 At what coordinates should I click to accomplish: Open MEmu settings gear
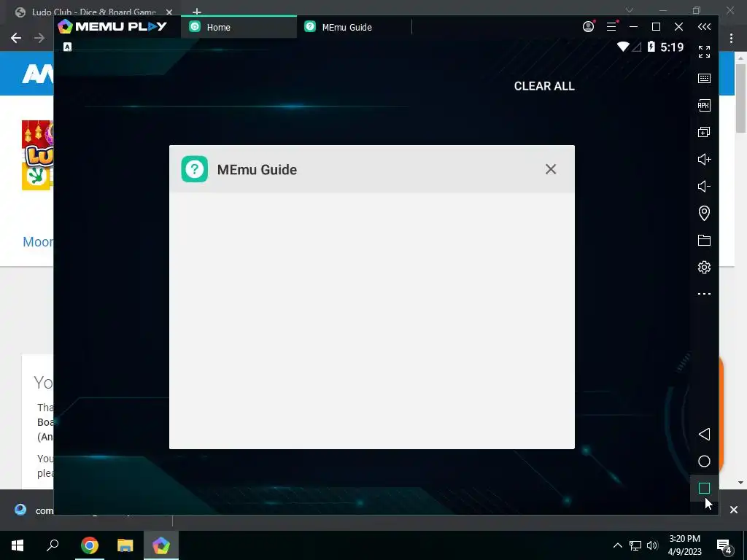pyautogui.click(x=704, y=267)
